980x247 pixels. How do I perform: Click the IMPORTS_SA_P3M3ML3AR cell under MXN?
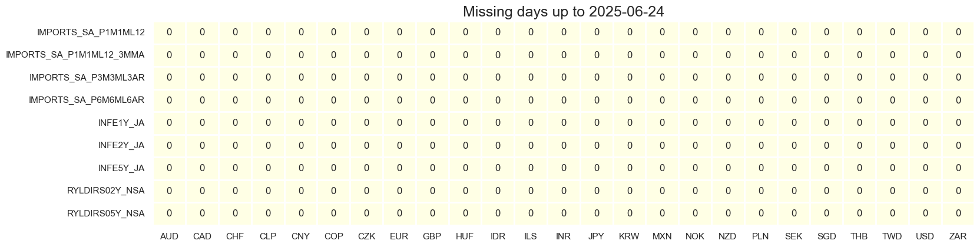662,78
